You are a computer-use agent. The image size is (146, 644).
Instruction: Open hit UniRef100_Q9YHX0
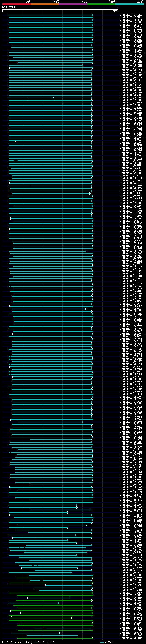(131, 309)
